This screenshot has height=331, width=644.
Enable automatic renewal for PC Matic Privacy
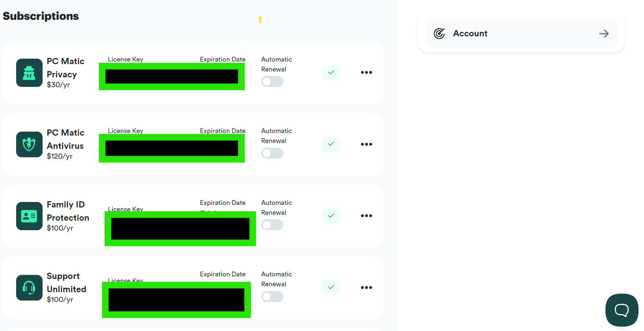(x=272, y=81)
